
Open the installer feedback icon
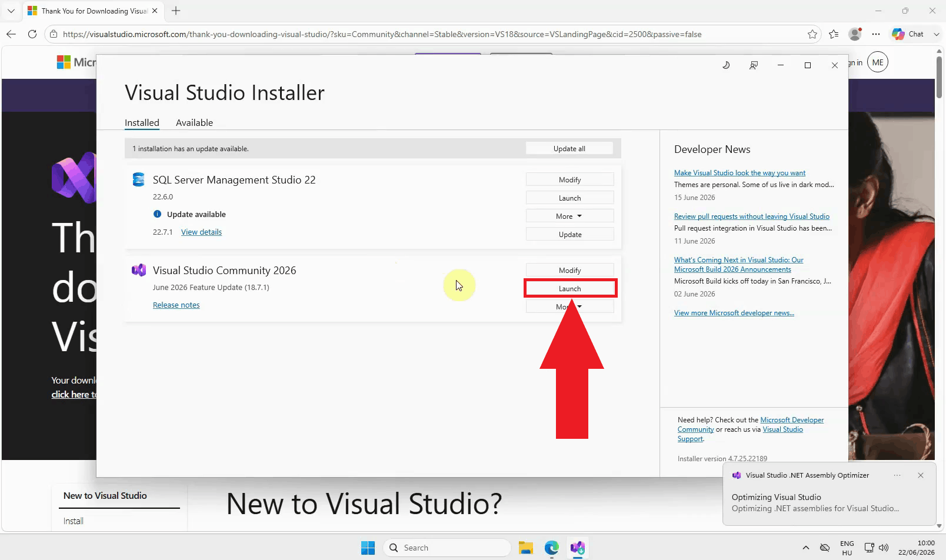tap(754, 65)
